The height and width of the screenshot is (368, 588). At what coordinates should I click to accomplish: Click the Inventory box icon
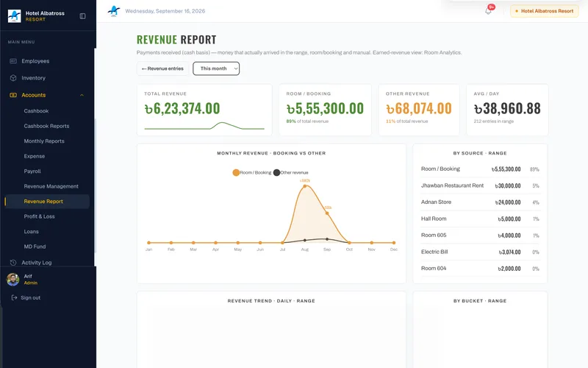point(13,78)
